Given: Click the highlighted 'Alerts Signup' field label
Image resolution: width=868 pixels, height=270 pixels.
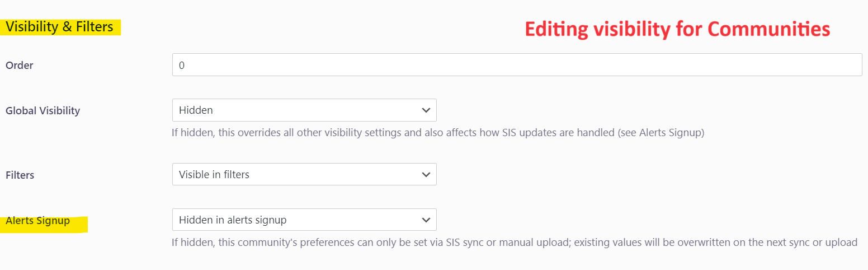Looking at the screenshot, I should [x=37, y=221].
